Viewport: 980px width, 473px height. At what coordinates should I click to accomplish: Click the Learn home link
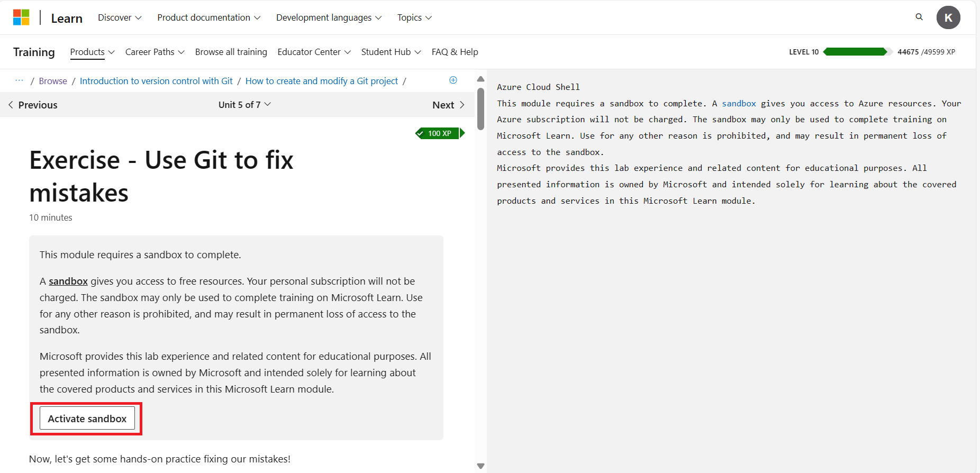[x=67, y=19]
